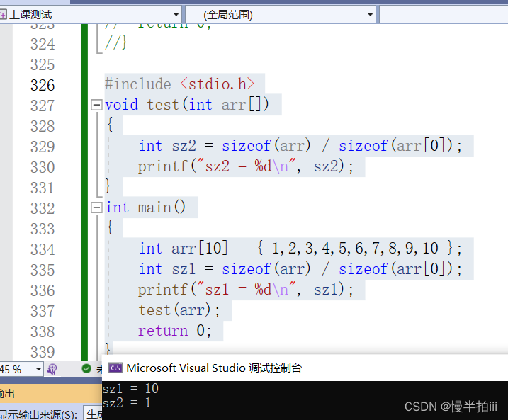Click the 显示输出来源(S): label
This screenshot has height=420, width=508.
coord(38,414)
